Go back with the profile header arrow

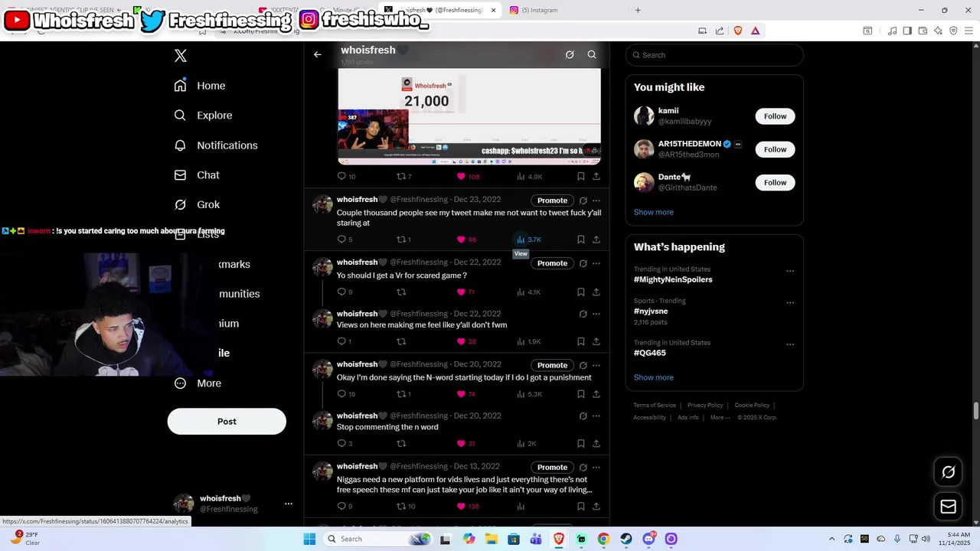318,54
